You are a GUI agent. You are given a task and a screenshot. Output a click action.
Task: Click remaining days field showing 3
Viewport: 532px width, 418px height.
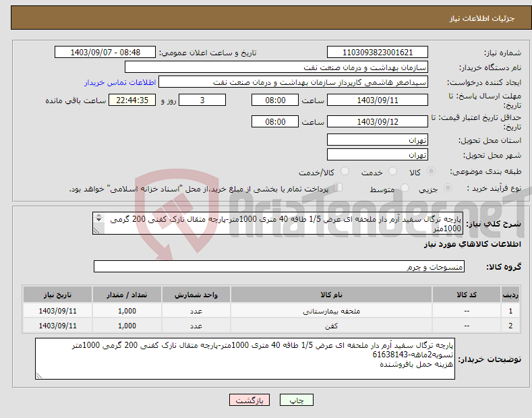[202, 100]
